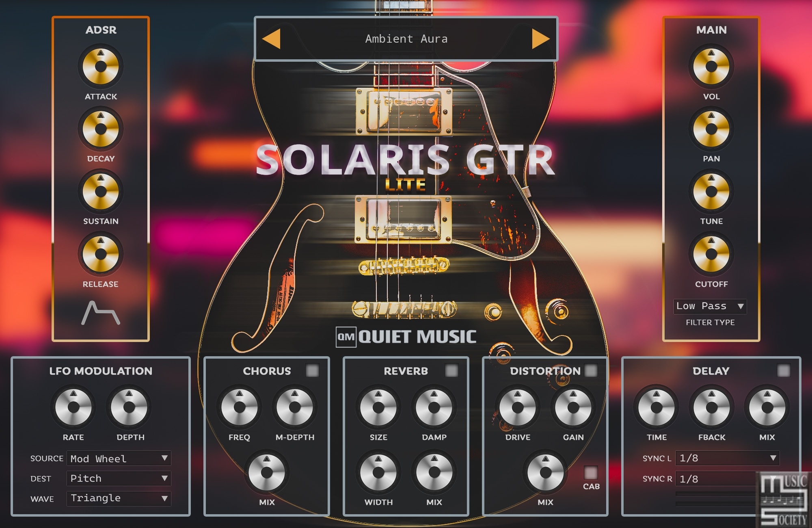Open the Low Pass filter type dropdown
Image resolution: width=812 pixels, height=528 pixels.
710,306
